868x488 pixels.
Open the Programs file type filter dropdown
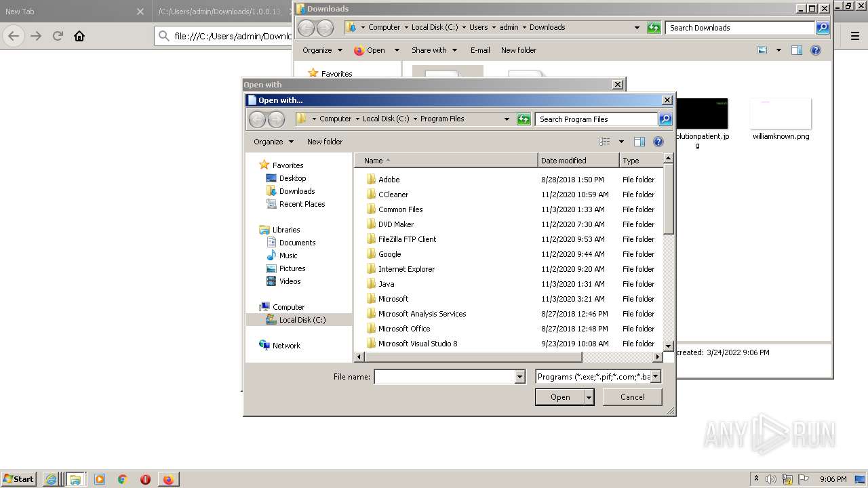tap(655, 377)
